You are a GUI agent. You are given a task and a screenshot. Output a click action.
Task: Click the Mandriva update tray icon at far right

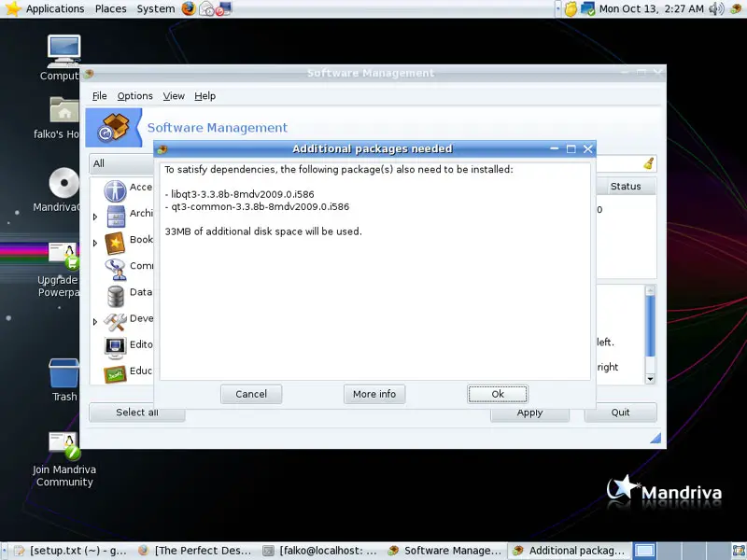click(x=737, y=8)
